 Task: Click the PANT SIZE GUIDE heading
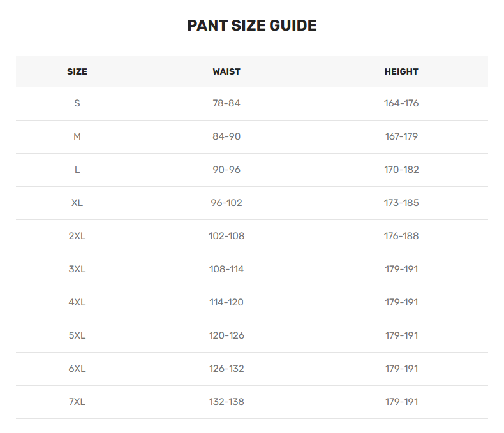[252, 26]
